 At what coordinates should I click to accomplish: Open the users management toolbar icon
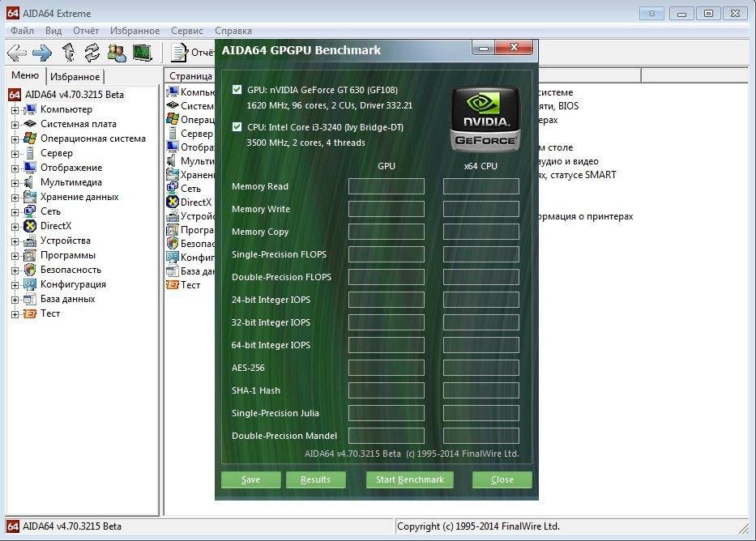click(117, 53)
